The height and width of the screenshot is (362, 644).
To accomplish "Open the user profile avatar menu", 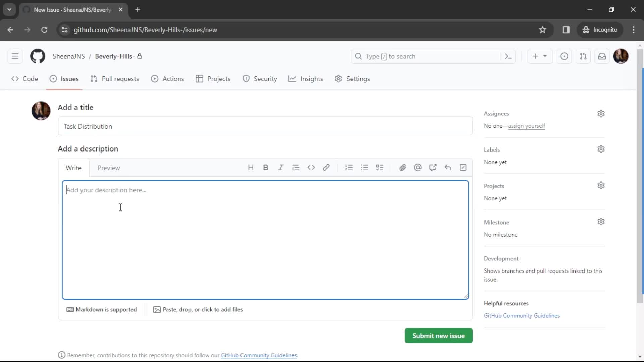I will [621, 56].
